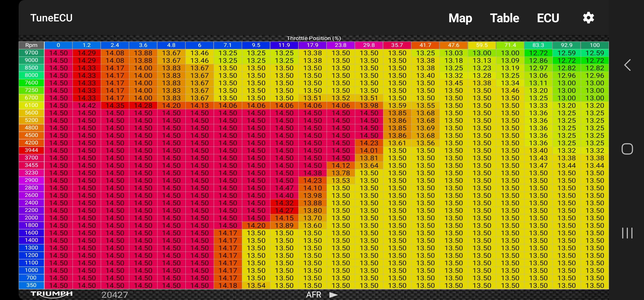Tap the TuneECU app title
This screenshot has width=644, height=300.
[x=51, y=18]
